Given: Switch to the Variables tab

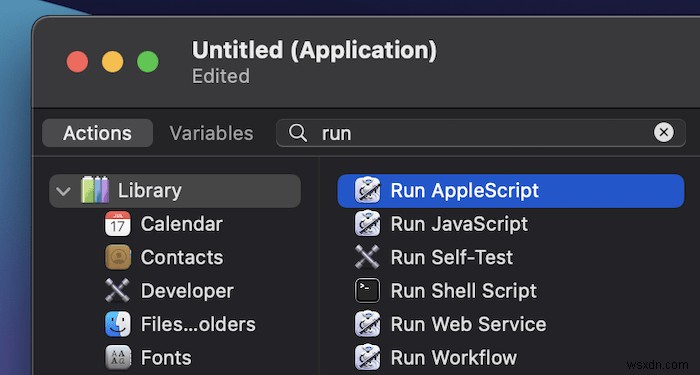Looking at the screenshot, I should [x=211, y=133].
